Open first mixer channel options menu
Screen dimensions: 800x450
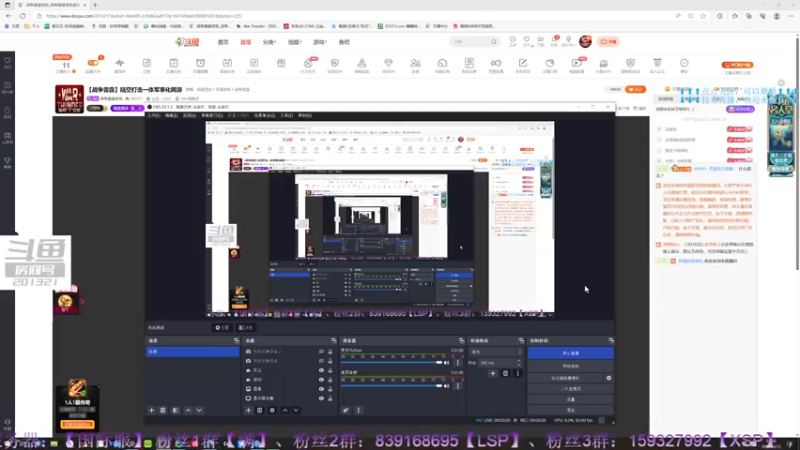pyautogui.click(x=458, y=363)
